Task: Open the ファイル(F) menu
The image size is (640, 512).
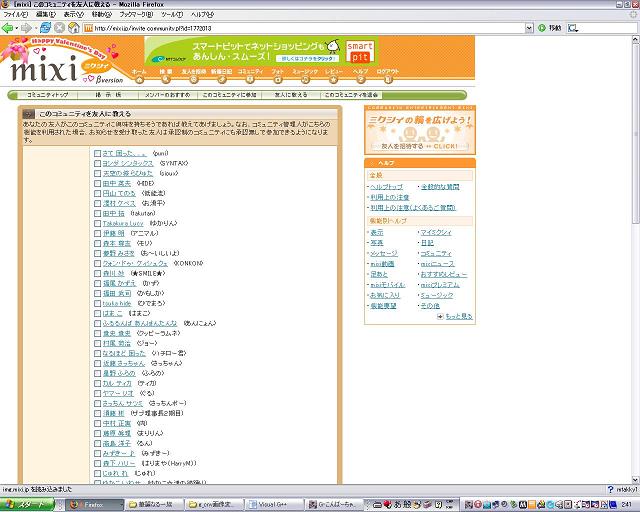Action: [15, 15]
